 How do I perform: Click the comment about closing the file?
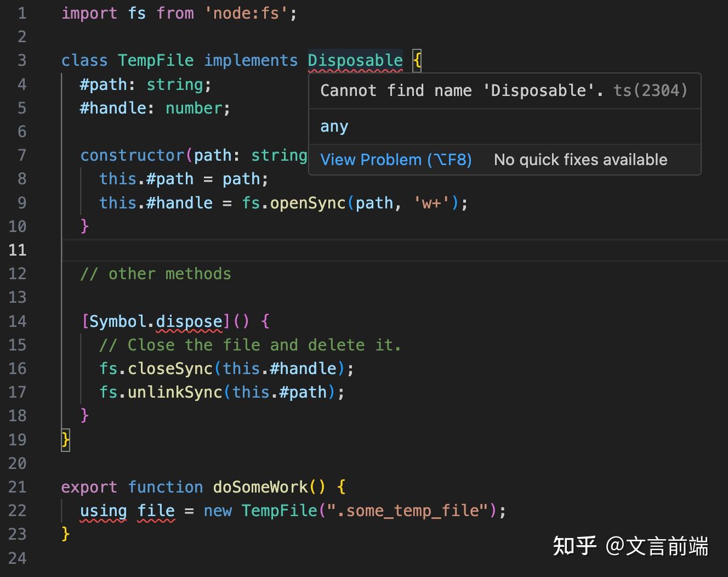tap(250, 344)
